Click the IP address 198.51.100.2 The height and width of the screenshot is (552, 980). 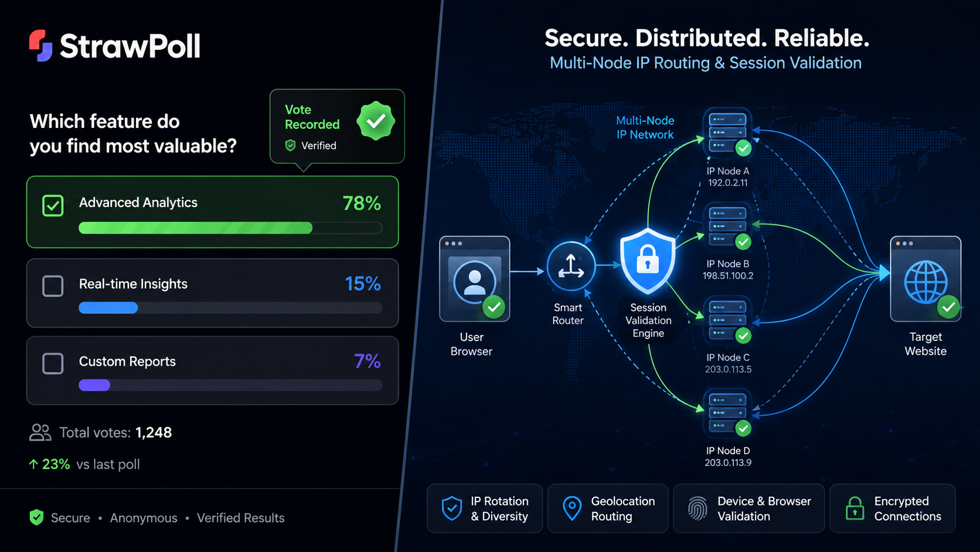pos(728,276)
